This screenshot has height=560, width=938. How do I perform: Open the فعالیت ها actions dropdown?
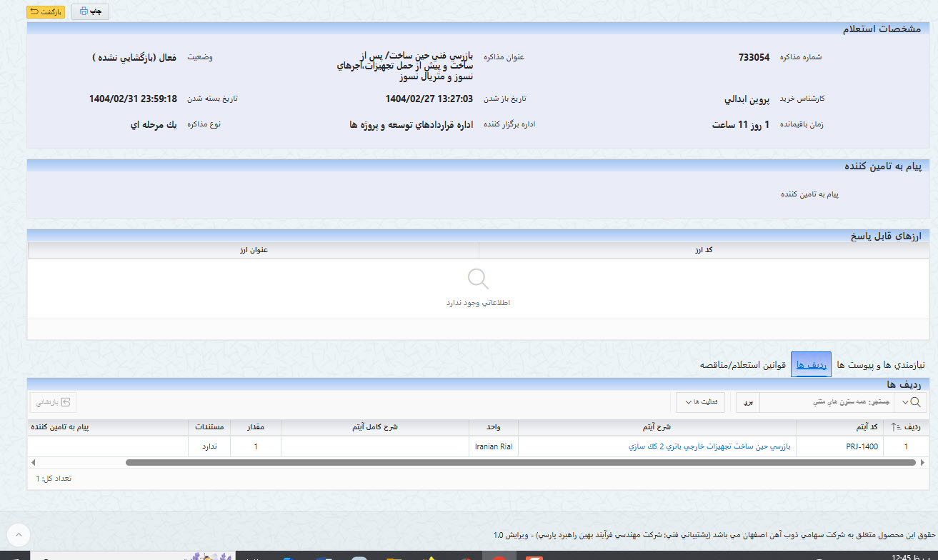tap(700, 402)
